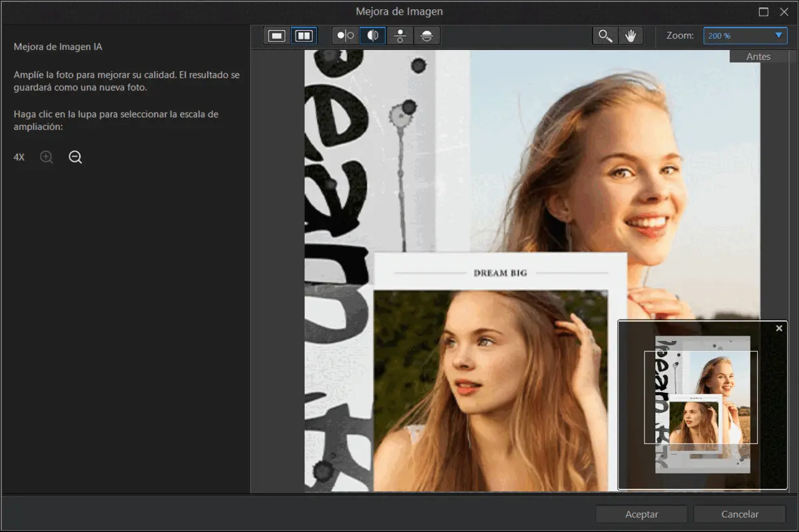This screenshot has height=532, width=799.
Task: Choose the top-bottom comparison layout
Action: click(400, 35)
